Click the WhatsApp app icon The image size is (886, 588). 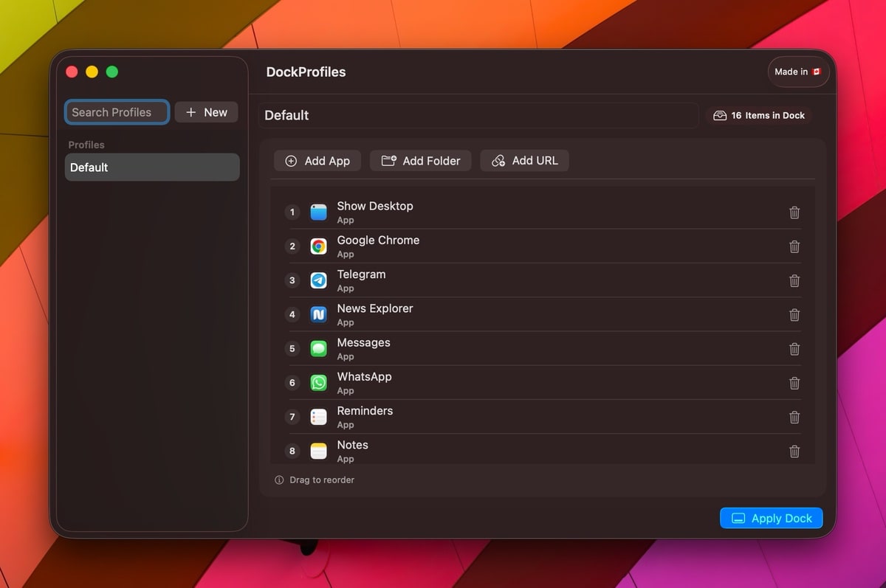click(x=318, y=383)
